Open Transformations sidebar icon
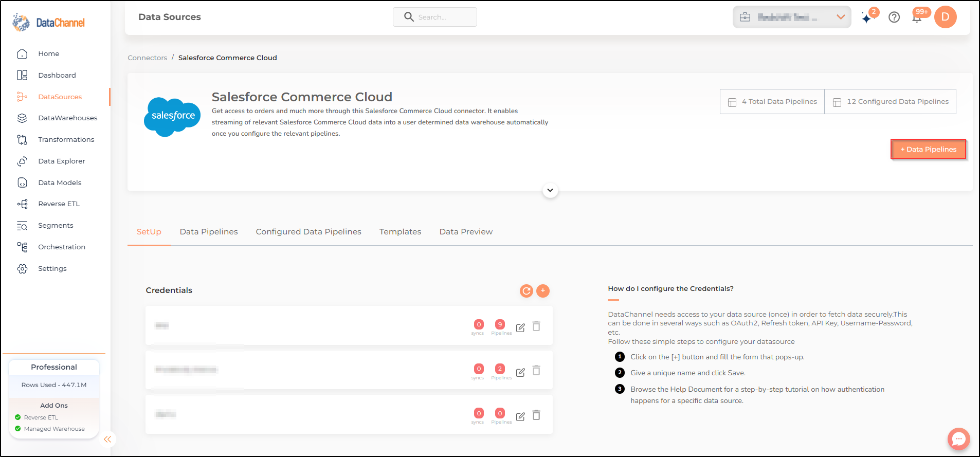The image size is (980, 457). pyautogui.click(x=22, y=139)
